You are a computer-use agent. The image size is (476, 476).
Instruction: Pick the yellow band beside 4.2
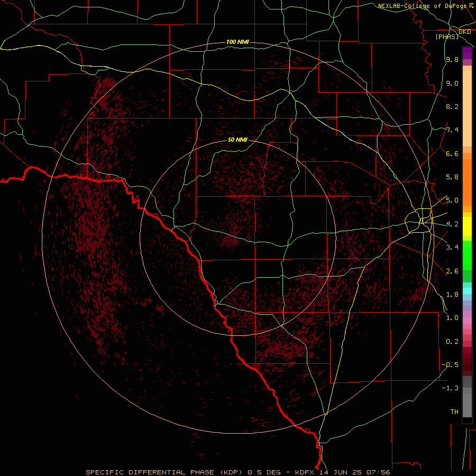point(467,226)
